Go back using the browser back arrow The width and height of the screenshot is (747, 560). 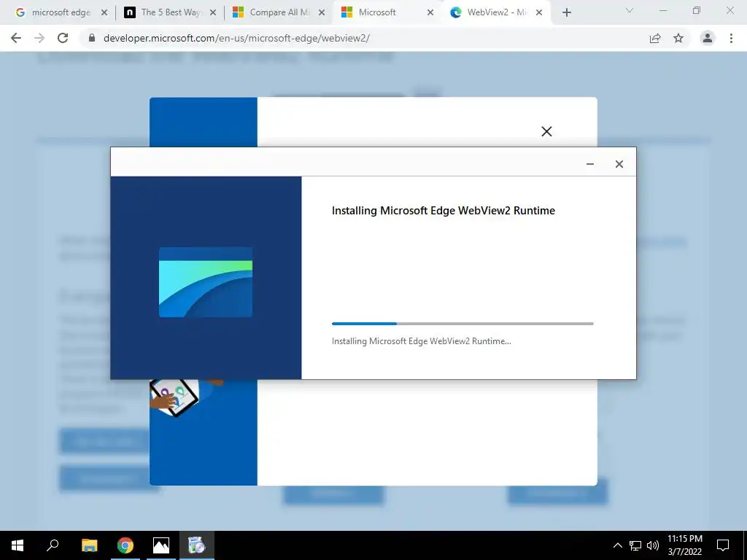point(16,38)
